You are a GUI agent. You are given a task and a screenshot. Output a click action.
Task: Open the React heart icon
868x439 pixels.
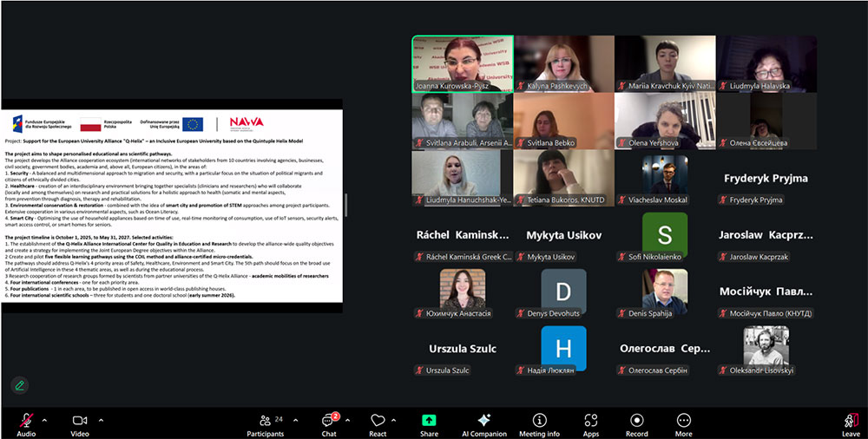(x=378, y=422)
